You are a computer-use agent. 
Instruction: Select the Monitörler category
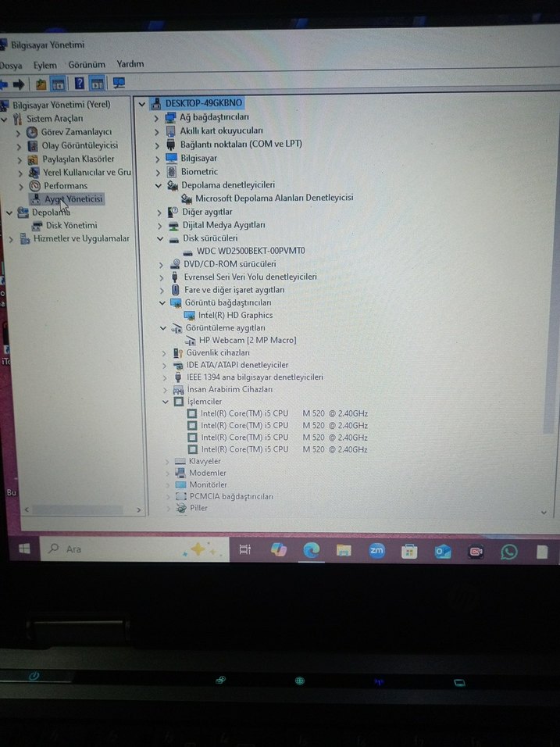[208, 485]
